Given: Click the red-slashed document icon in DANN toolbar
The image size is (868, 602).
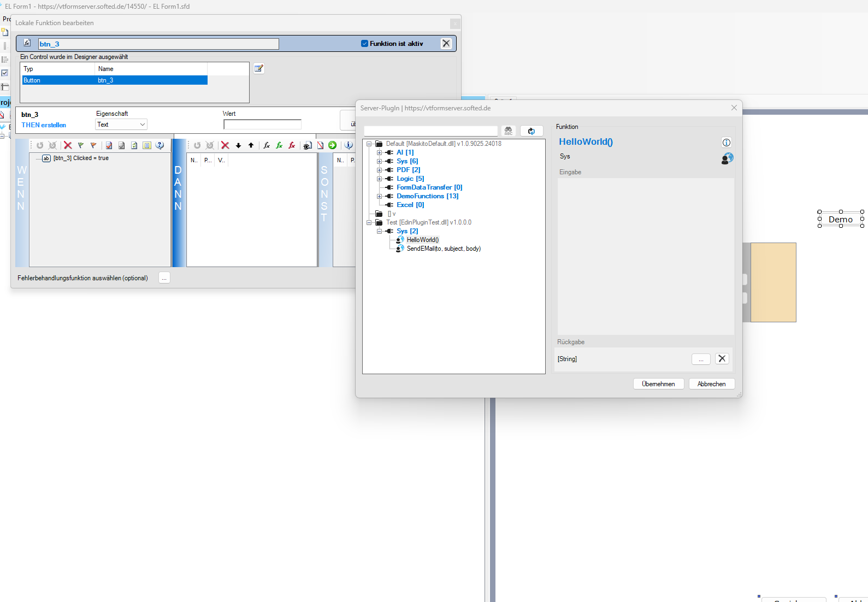Looking at the screenshot, I should coord(320,145).
